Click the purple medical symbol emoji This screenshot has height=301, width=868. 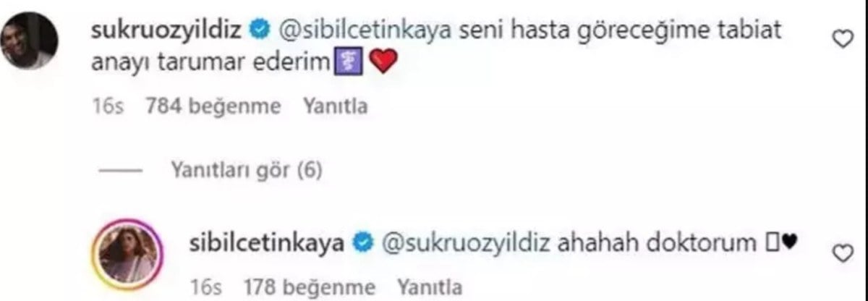tap(358, 64)
